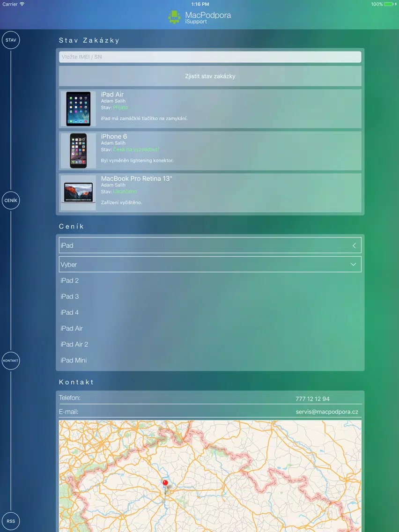Tap the MacPodpora iSupport title
399x532 pixels.
point(208,18)
